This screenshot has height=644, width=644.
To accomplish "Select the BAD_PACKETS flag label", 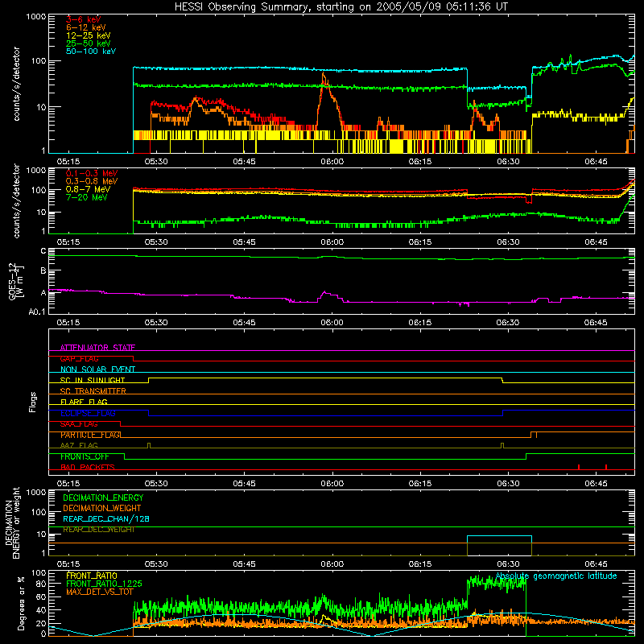I will (x=88, y=467).
